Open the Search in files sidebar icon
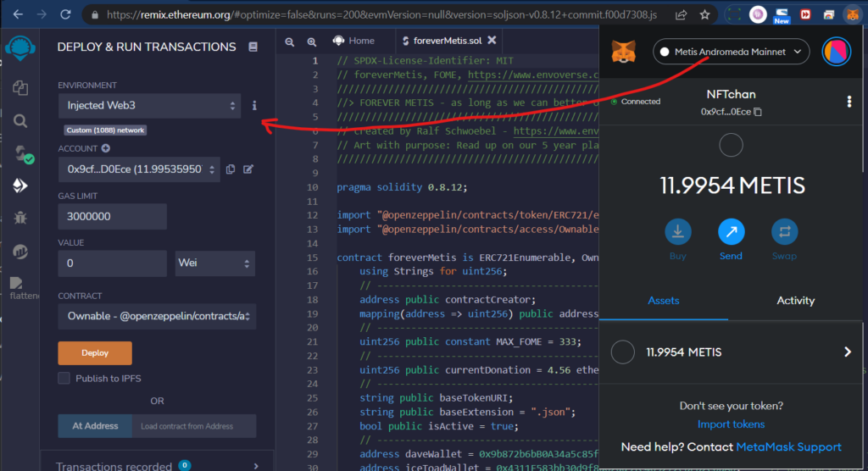Screen dimensions: 868x471 coord(20,121)
